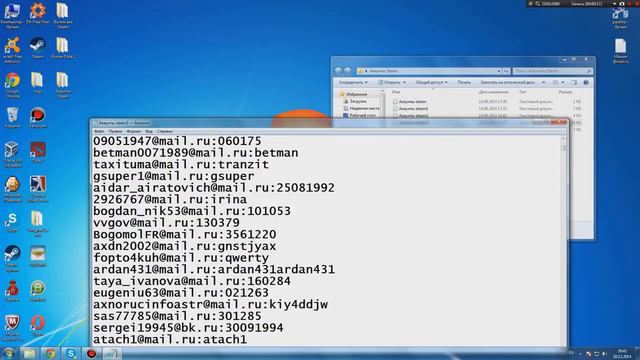640x360 pixels.
Task: Open Explorer help via the question mark icon
Action: click(586, 82)
